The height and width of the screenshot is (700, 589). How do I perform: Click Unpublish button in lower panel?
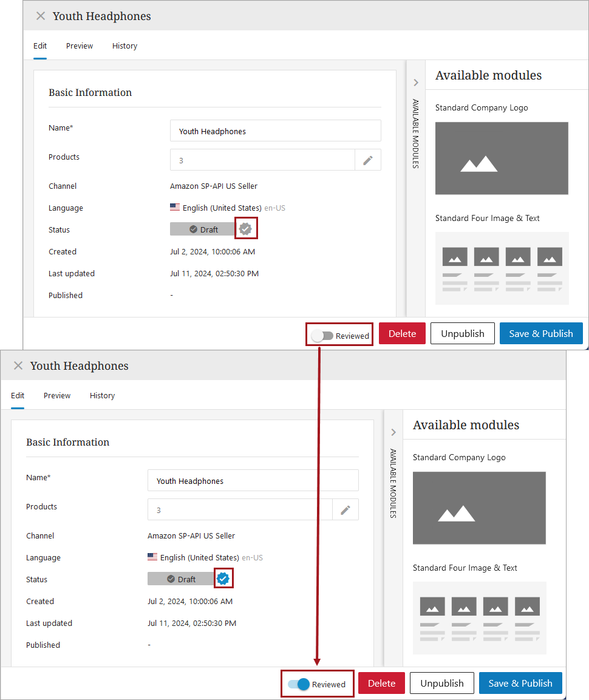pyautogui.click(x=441, y=683)
